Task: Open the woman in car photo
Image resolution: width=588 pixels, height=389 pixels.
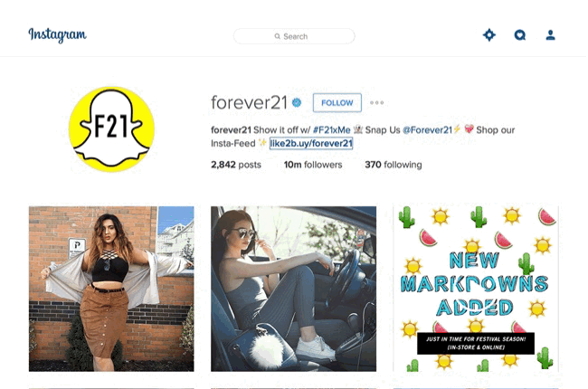Action: coord(293,289)
